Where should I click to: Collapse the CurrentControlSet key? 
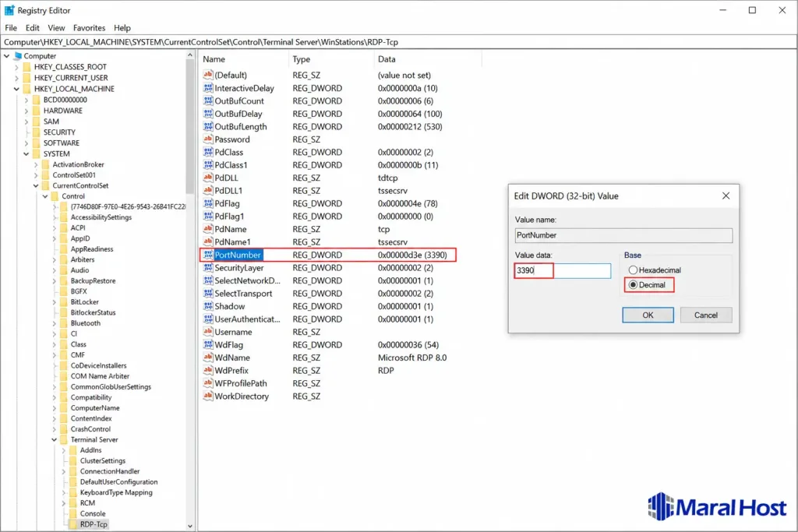pos(36,185)
